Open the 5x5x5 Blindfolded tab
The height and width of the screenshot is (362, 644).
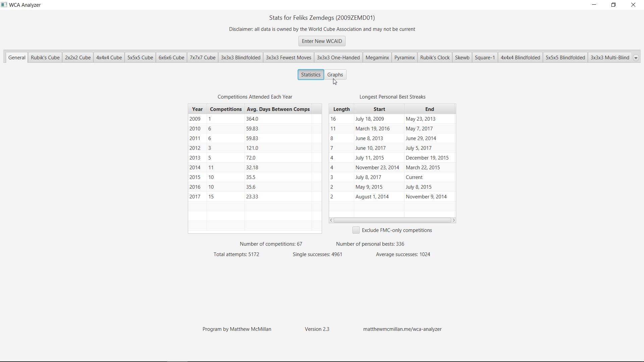click(x=566, y=58)
